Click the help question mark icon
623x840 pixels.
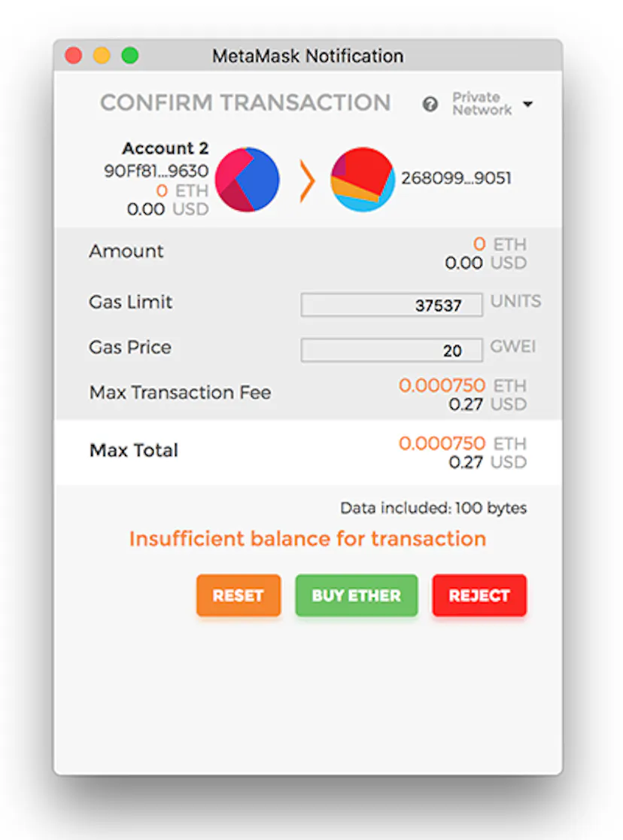[430, 104]
